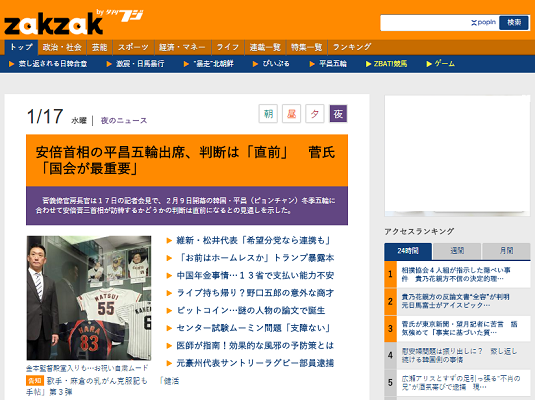Click the rank 2 number badge
Screen dimensions: 535x400
coord(390,301)
